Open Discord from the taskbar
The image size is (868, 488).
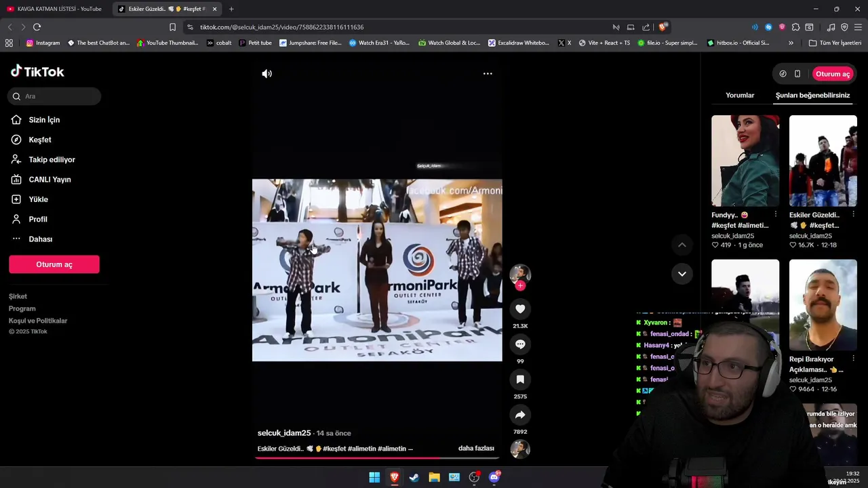pyautogui.click(x=494, y=477)
